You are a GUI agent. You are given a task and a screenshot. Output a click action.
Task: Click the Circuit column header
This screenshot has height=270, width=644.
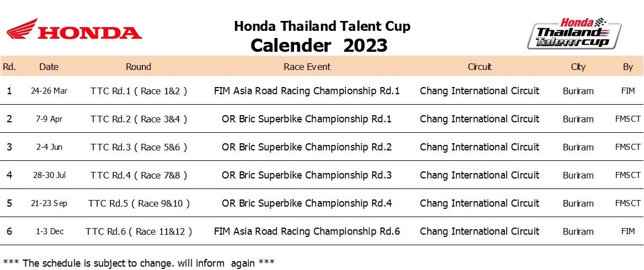pos(480,67)
